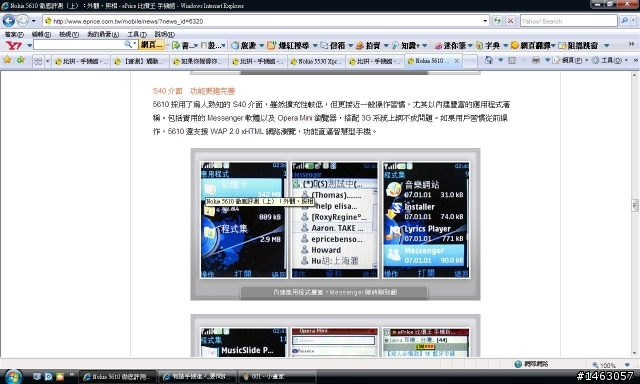Click the red Yahoo! Y! toolbar logo
This screenshot has width=640, height=384.
14,45
